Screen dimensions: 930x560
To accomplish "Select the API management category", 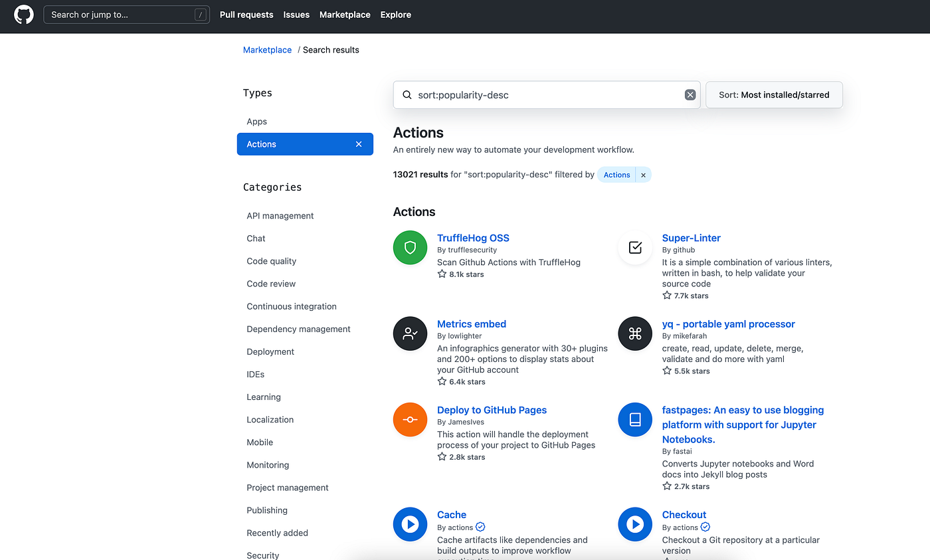I will click(280, 216).
